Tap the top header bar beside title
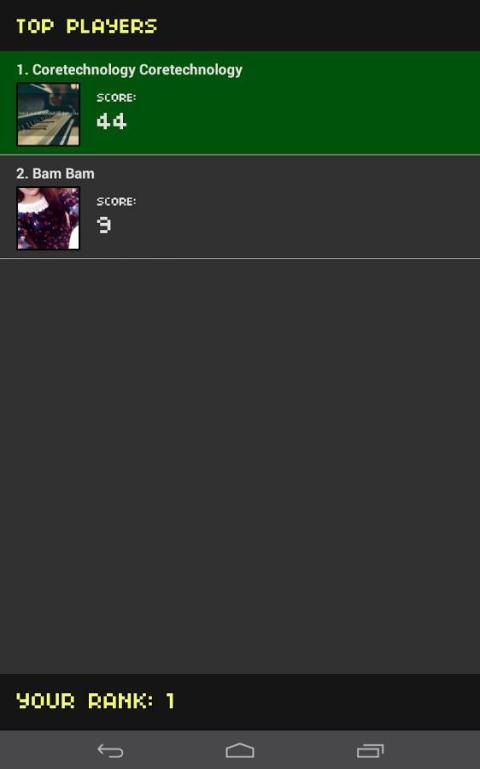 tap(319, 26)
